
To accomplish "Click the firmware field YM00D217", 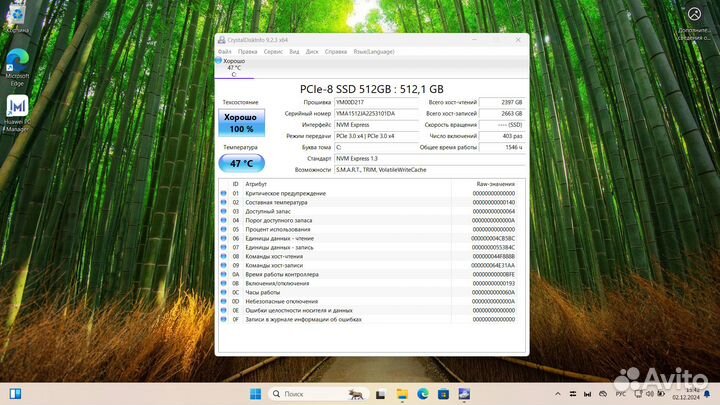I will click(x=376, y=102).
